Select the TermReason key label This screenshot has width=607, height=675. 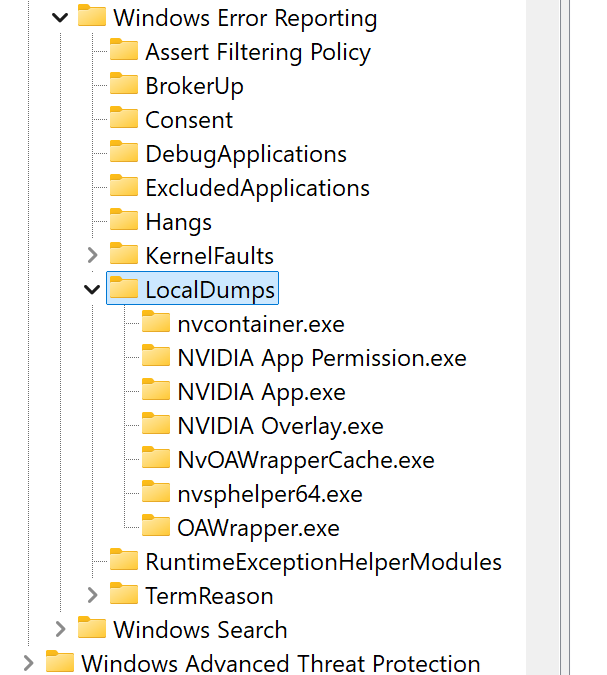(x=209, y=596)
